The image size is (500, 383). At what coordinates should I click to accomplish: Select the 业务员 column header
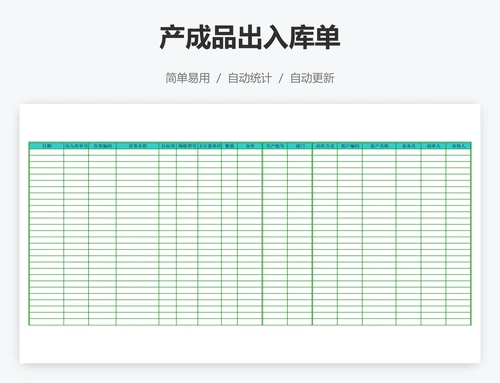click(x=409, y=146)
